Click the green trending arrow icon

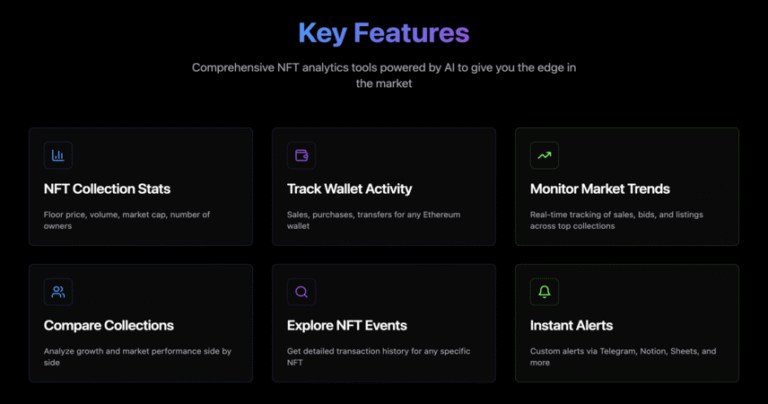point(545,156)
